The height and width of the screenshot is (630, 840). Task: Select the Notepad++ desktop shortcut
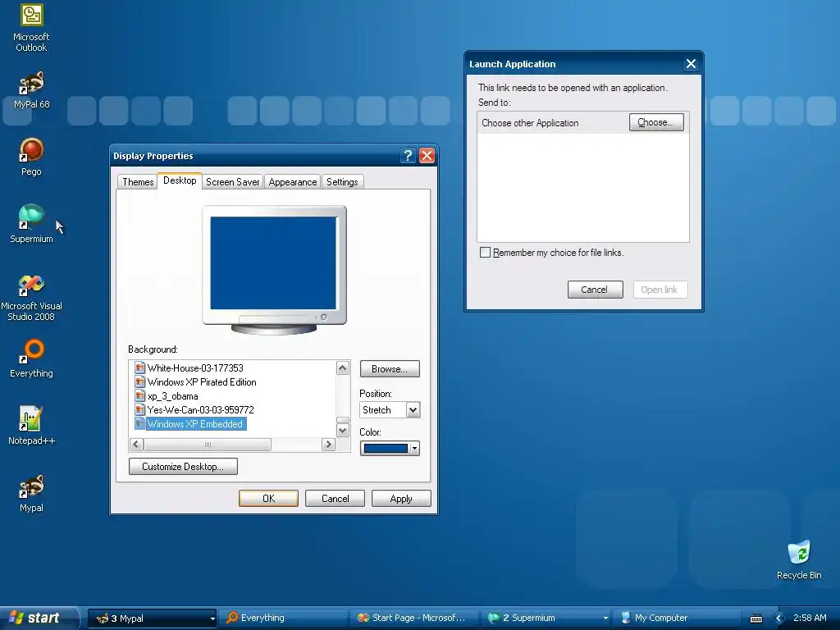31,426
